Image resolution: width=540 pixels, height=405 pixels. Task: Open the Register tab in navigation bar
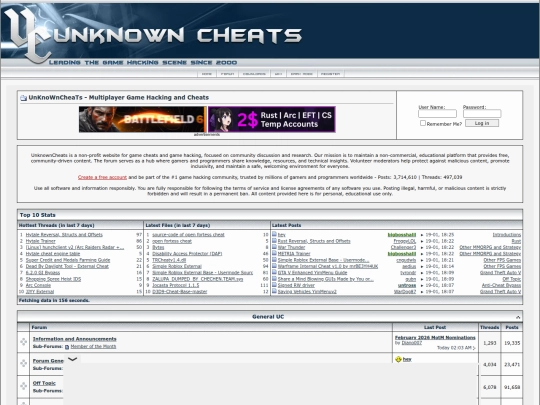(330, 74)
